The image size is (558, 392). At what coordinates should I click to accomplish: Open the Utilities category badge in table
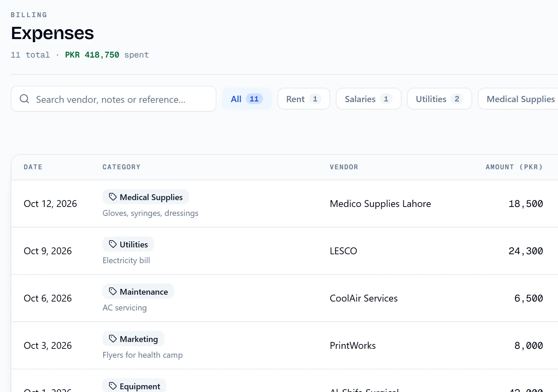tap(128, 244)
